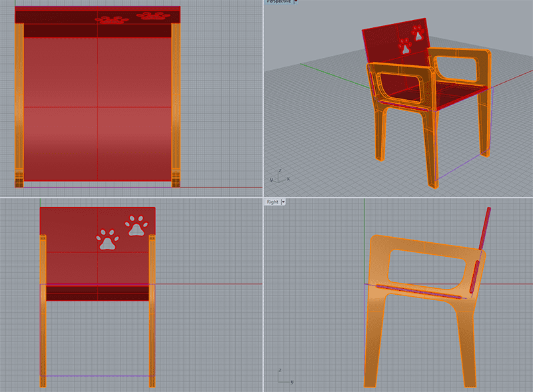Click the z axis label on the Perspective gizmo
The image size is (533, 392).
pos(280,170)
